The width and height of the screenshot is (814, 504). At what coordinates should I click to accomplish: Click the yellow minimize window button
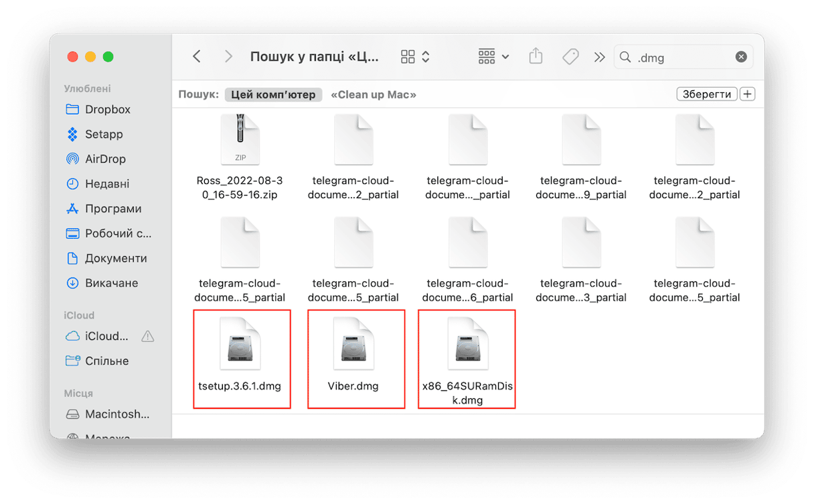pyautogui.click(x=90, y=57)
